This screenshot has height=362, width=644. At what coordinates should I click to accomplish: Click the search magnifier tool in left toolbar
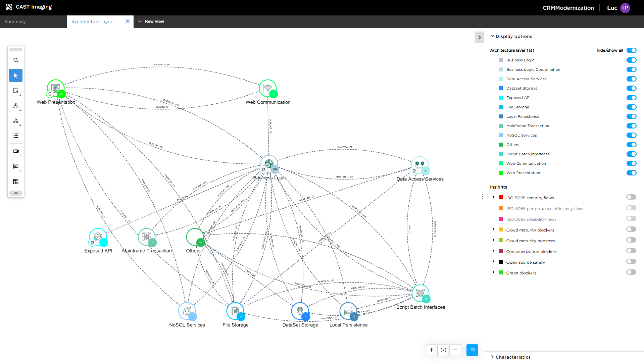point(16,60)
